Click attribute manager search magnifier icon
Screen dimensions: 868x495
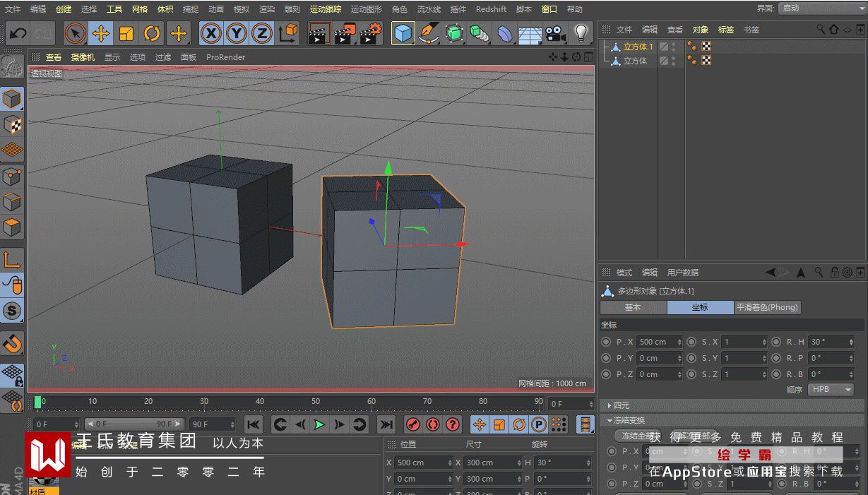pyautogui.click(x=819, y=273)
